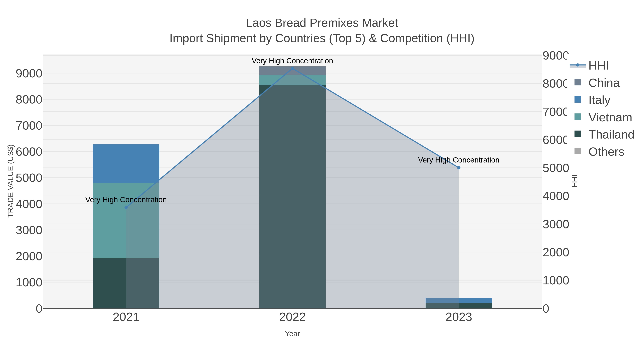The image size is (644, 362).
Task: Click the 2022 x-axis label
Action: [292, 317]
